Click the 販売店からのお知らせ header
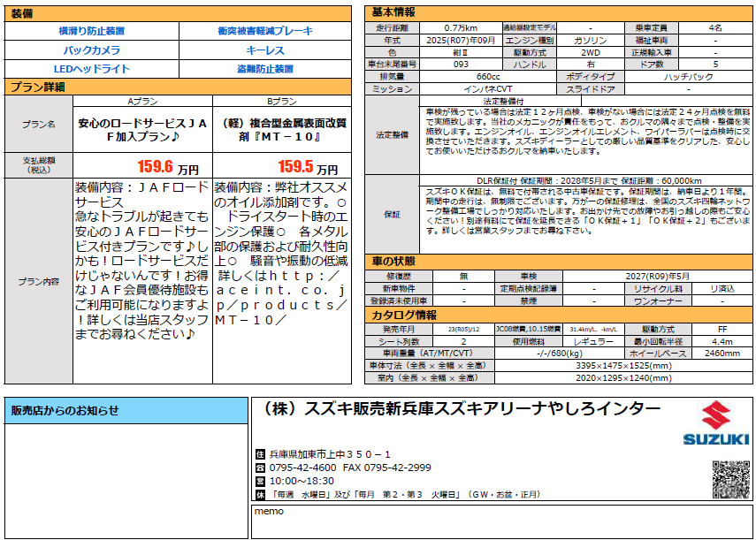This screenshot has height=540, width=756. point(126,411)
